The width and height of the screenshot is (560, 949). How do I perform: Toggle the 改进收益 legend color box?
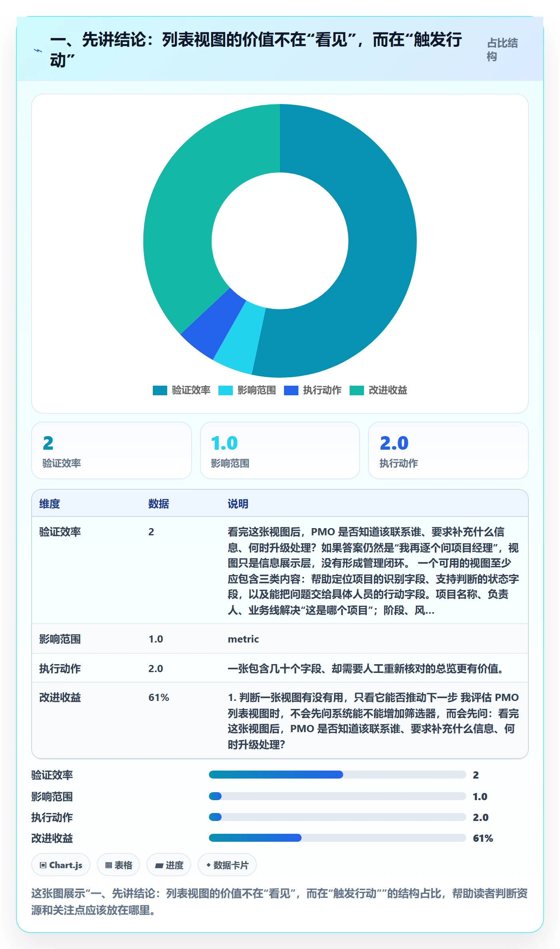[x=356, y=390]
